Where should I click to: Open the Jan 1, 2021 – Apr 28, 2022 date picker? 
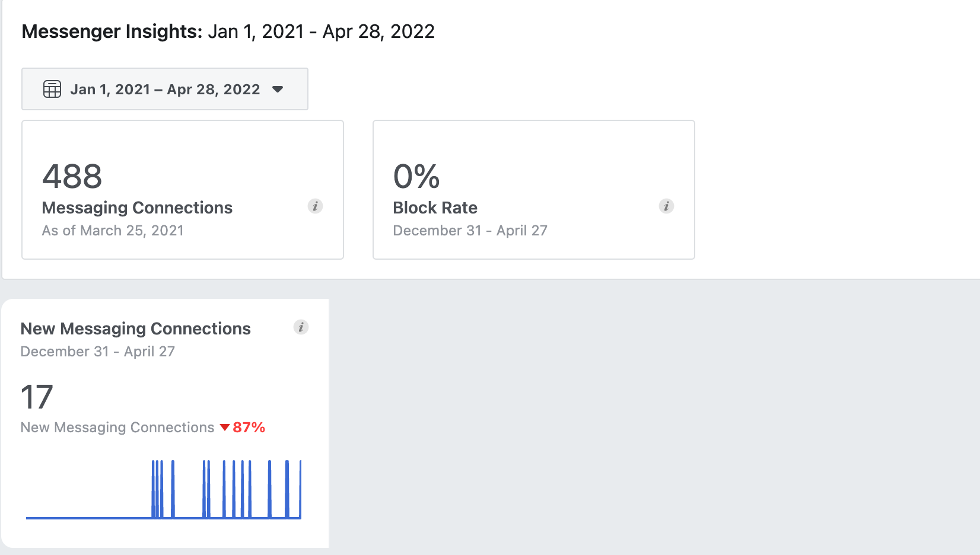165,89
